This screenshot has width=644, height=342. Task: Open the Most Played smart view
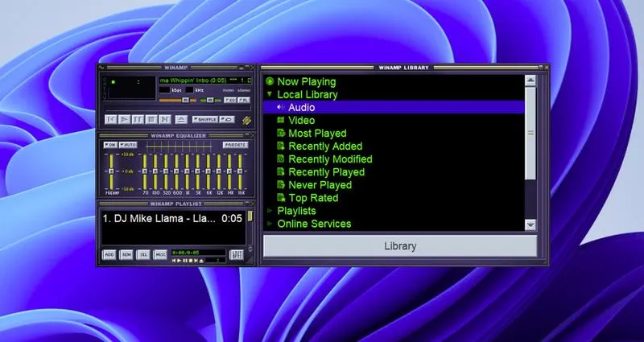coord(317,134)
